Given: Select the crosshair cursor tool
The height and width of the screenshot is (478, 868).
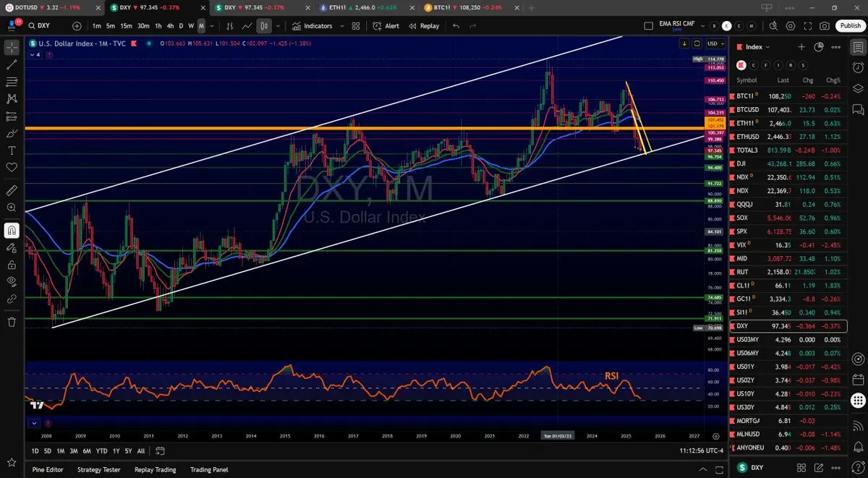Looking at the screenshot, I should (12, 48).
